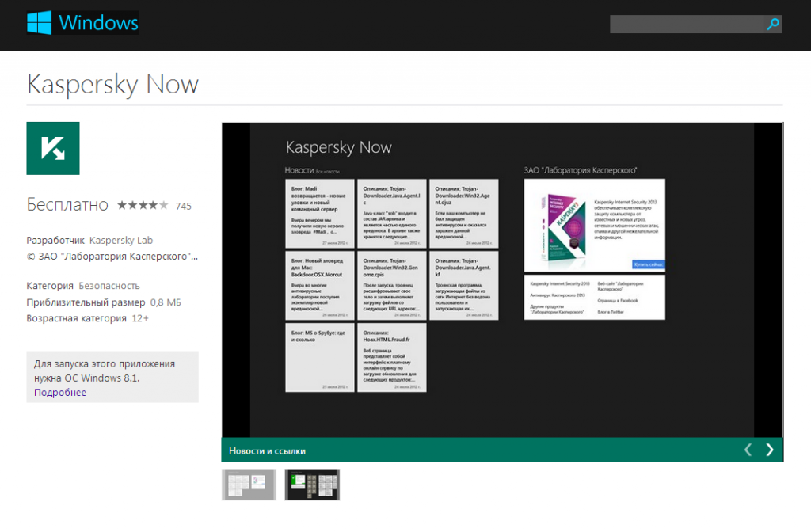The height and width of the screenshot is (532, 811).
Task: Click the Блог: MS о SpyEye tile
Action: pos(320,357)
